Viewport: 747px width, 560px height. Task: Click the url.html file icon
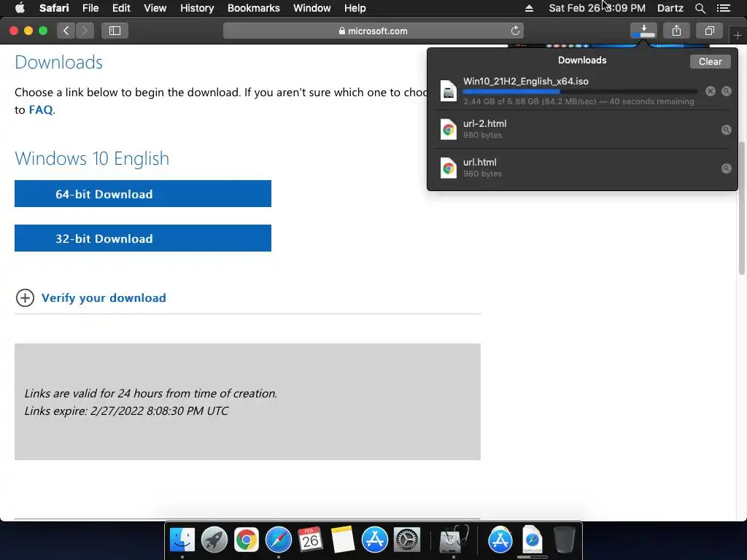(449, 168)
